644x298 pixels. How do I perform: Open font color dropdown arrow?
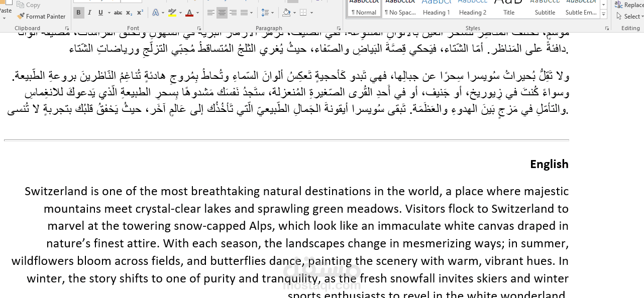click(x=197, y=13)
